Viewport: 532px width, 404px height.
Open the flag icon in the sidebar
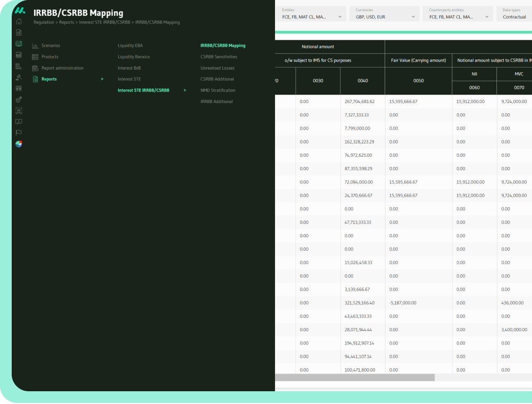(x=19, y=133)
